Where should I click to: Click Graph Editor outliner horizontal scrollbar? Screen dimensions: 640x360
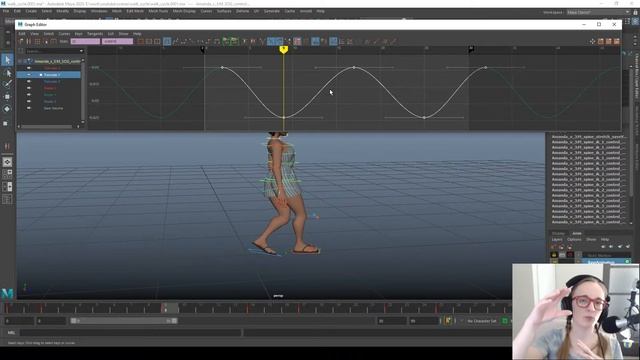tap(47, 127)
